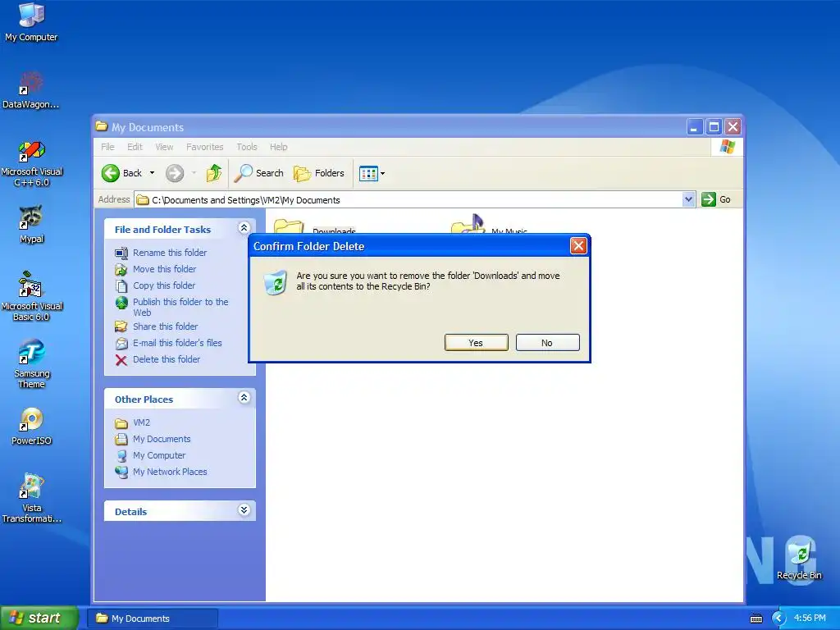Click the Windows flag logo in menu bar

click(x=728, y=147)
